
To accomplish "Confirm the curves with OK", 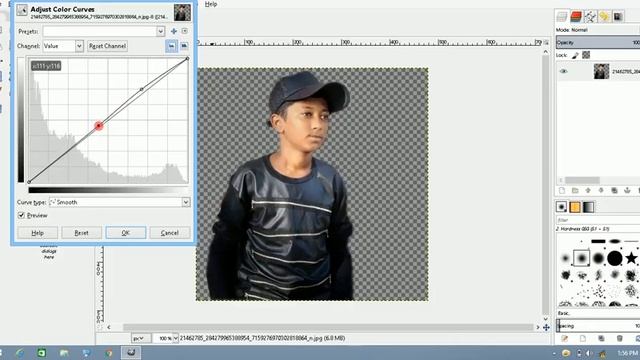I will (126, 233).
